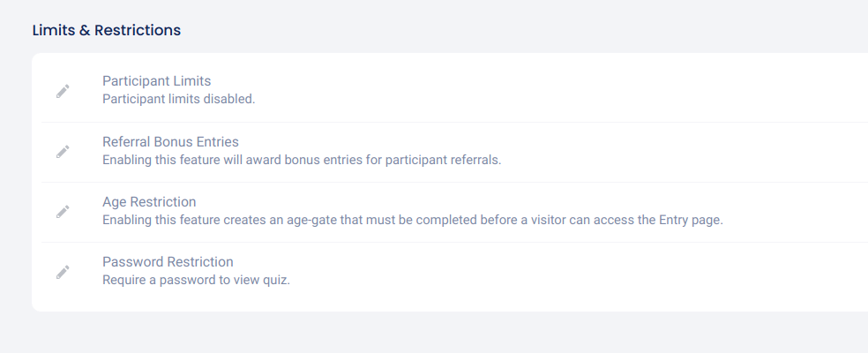The image size is (868, 353).
Task: Select the age-gate description text
Action: coord(412,220)
